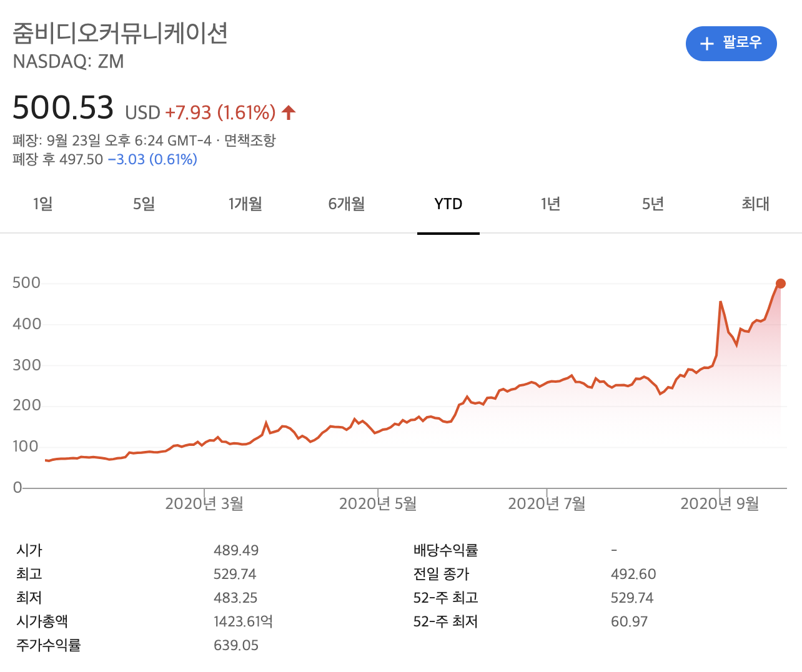This screenshot has height=672, width=802.
Task: Click the red dot at chart's latest point
Action: (780, 284)
